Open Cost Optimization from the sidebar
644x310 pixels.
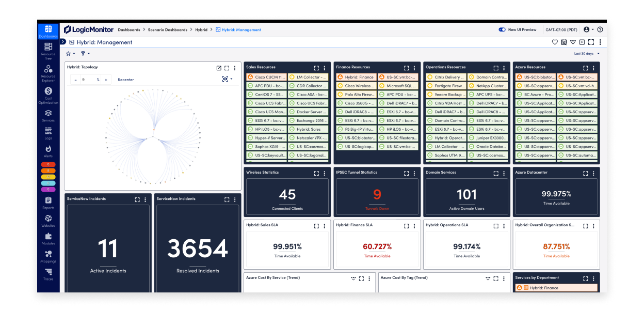(x=48, y=95)
